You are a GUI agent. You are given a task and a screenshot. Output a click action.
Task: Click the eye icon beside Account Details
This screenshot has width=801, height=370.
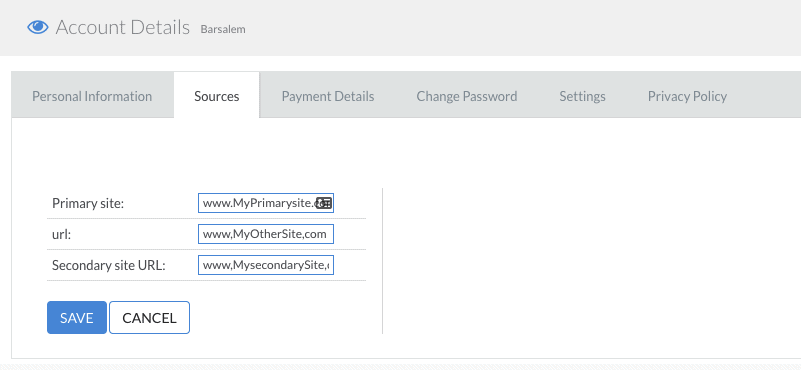pyautogui.click(x=38, y=27)
